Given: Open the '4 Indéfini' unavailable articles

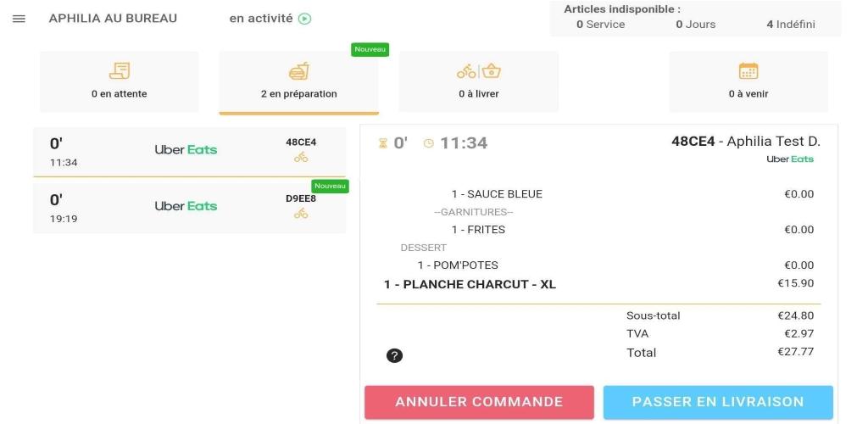Looking at the screenshot, I should tap(791, 25).
